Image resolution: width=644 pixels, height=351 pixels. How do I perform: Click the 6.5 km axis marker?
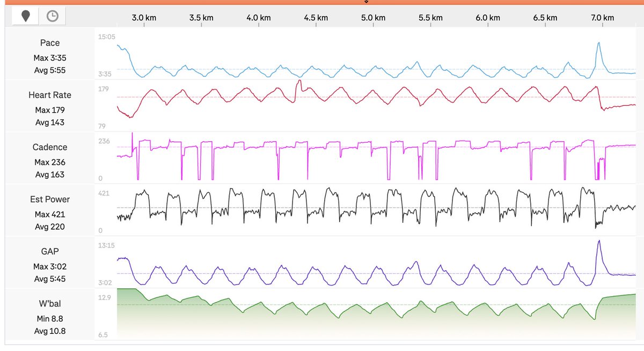point(545,18)
